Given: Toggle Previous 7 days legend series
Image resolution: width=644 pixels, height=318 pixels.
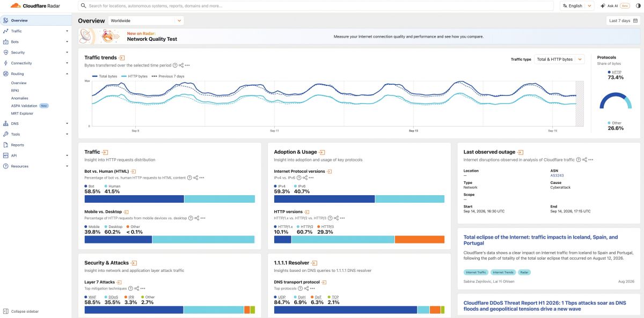Looking at the screenshot, I should pyautogui.click(x=169, y=76).
